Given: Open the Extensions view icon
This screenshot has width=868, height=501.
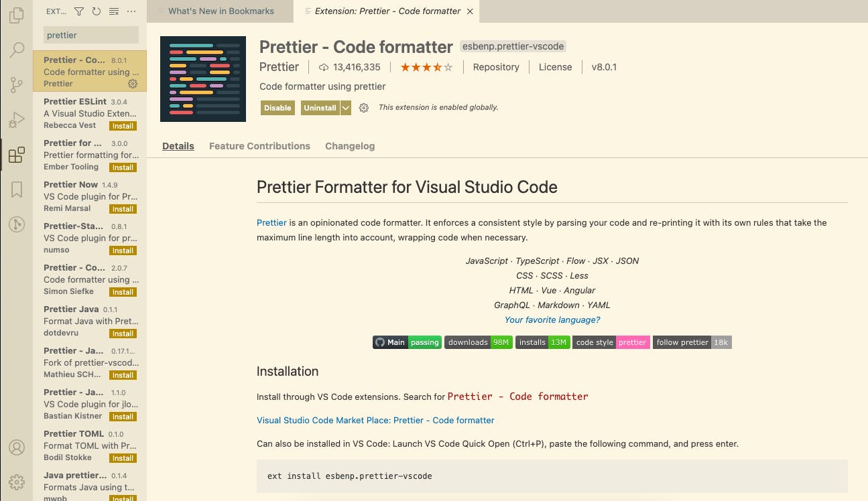Looking at the screenshot, I should pos(17,155).
